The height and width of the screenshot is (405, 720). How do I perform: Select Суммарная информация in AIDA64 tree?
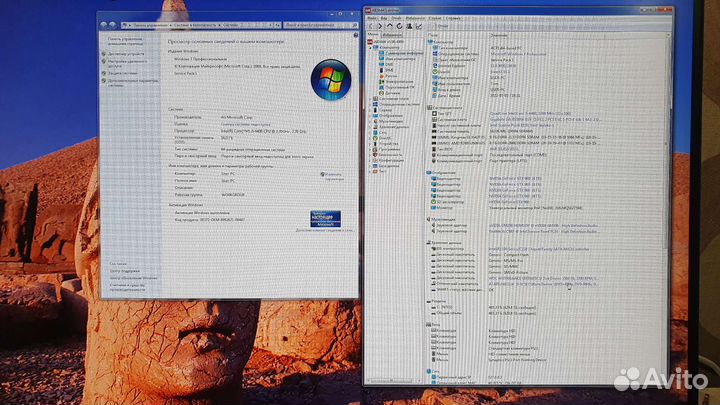(x=401, y=53)
